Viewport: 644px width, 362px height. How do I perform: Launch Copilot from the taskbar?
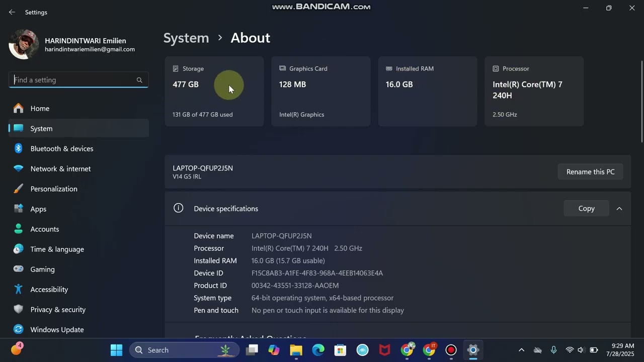coord(274,350)
